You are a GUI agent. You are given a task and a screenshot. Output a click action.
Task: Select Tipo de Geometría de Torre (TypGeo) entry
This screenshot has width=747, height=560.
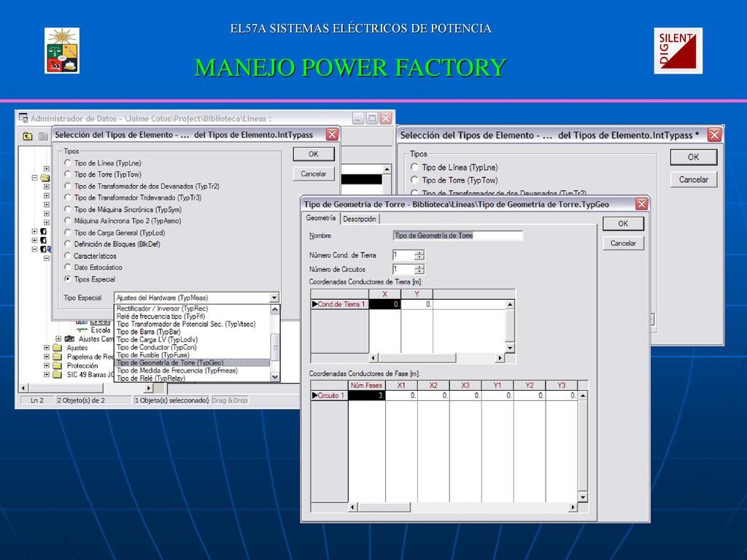(192, 363)
